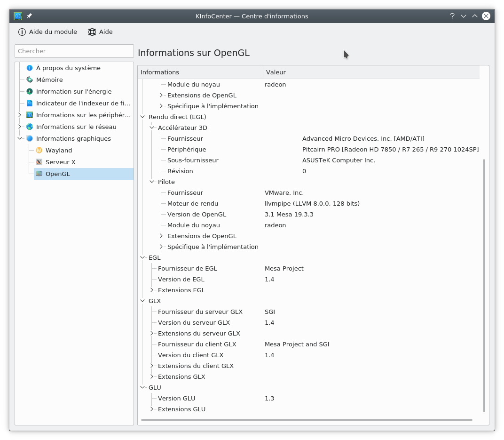Select the Révision row label
The image size is (504, 440).
pyautogui.click(x=181, y=171)
